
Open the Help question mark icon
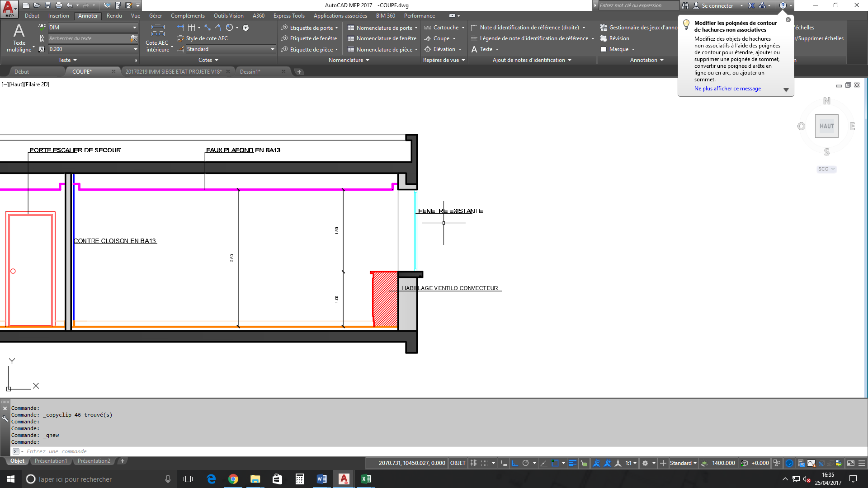pos(783,5)
